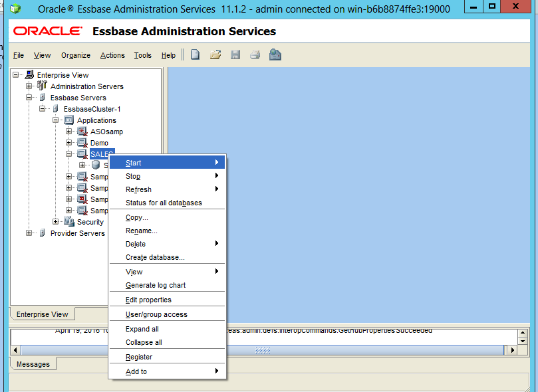This screenshot has width=538, height=392.
Task: Select Create database... option
Action: [167, 257]
